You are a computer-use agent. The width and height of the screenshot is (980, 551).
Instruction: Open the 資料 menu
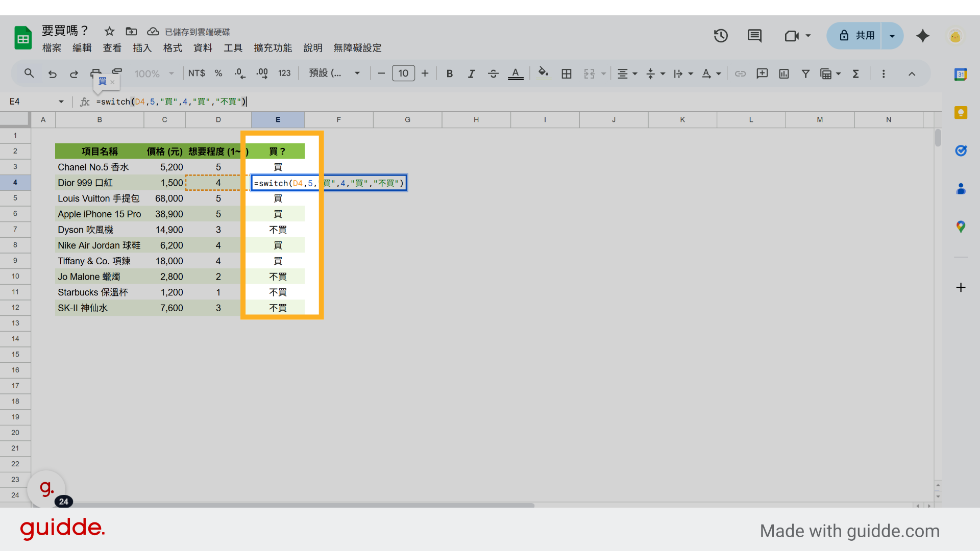point(202,47)
